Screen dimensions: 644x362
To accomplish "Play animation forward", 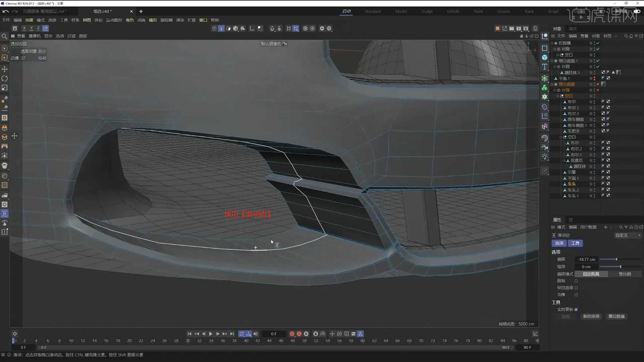I will (211, 334).
